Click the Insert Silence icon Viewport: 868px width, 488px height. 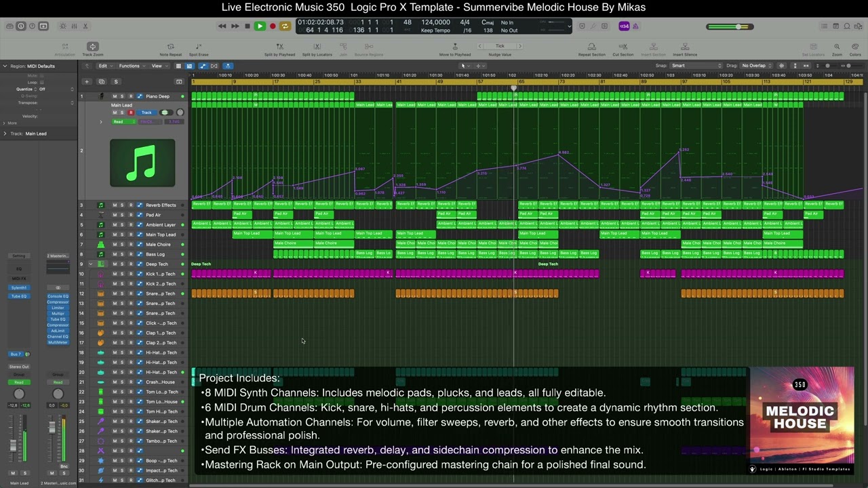pyautogui.click(x=685, y=47)
